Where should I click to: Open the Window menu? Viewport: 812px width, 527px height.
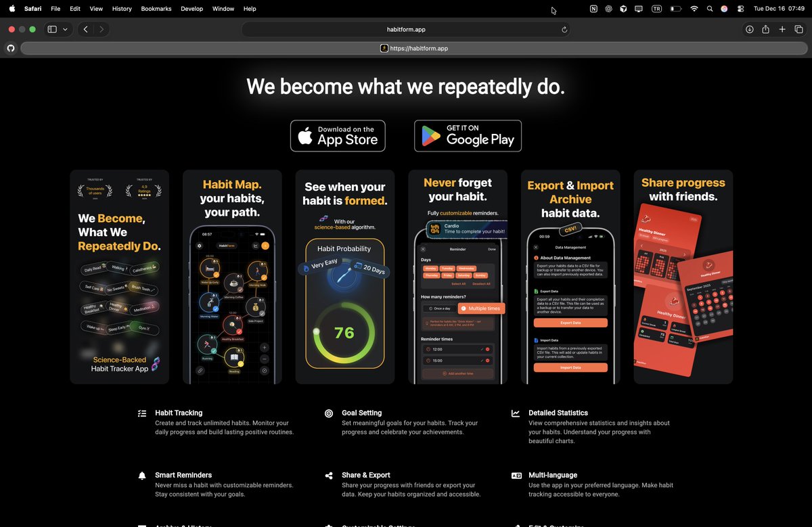pos(223,9)
